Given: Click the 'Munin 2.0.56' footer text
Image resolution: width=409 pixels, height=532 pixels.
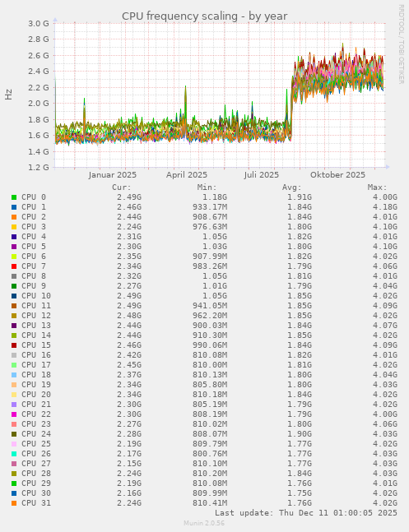Looking at the screenshot, I should tap(204, 523).
